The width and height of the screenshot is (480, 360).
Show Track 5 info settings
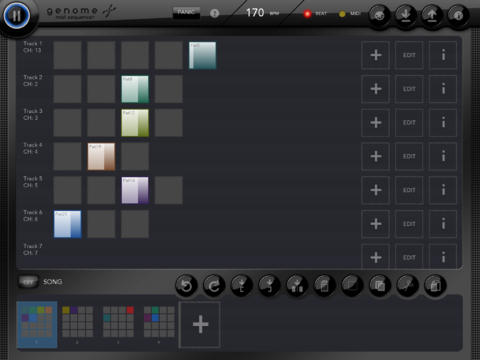(x=443, y=190)
